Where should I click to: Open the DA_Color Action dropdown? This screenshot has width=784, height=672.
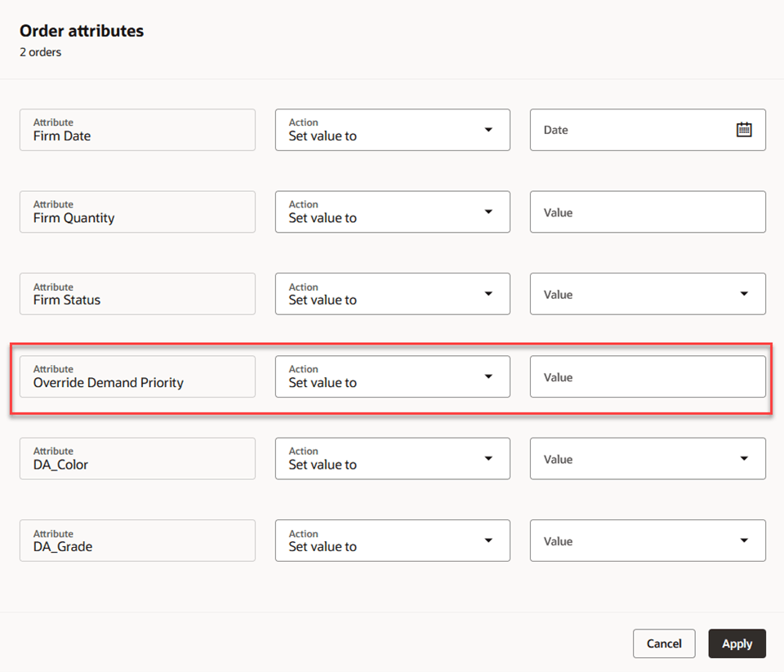click(488, 458)
